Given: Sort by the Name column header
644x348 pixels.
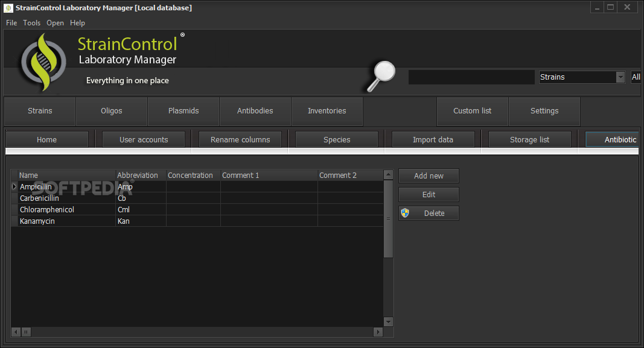Looking at the screenshot, I should pos(67,176).
